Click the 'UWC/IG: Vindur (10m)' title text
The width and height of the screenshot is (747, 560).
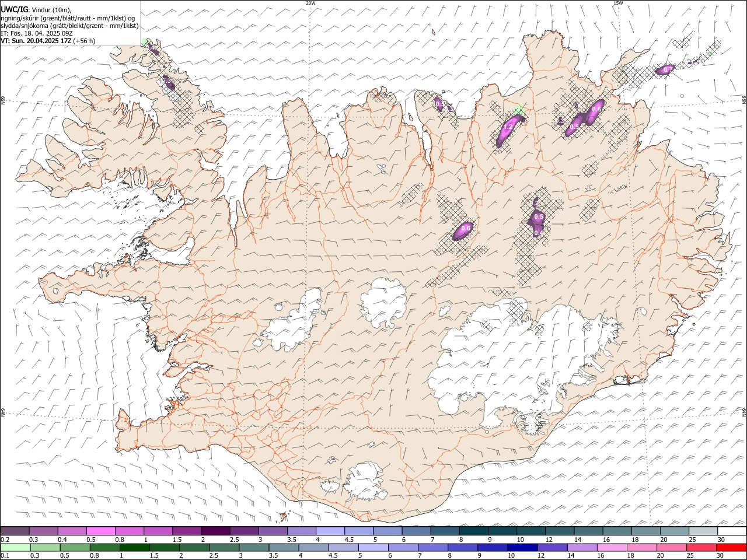[x=36, y=10]
